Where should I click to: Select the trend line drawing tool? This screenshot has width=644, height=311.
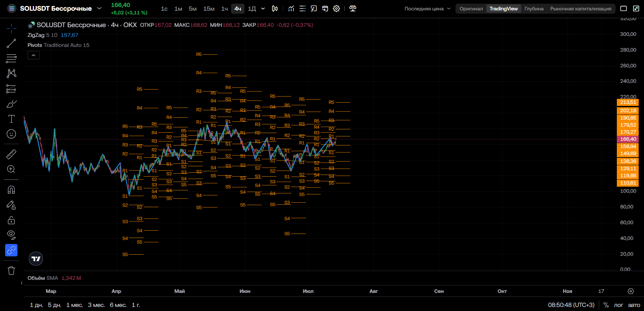tap(11, 44)
